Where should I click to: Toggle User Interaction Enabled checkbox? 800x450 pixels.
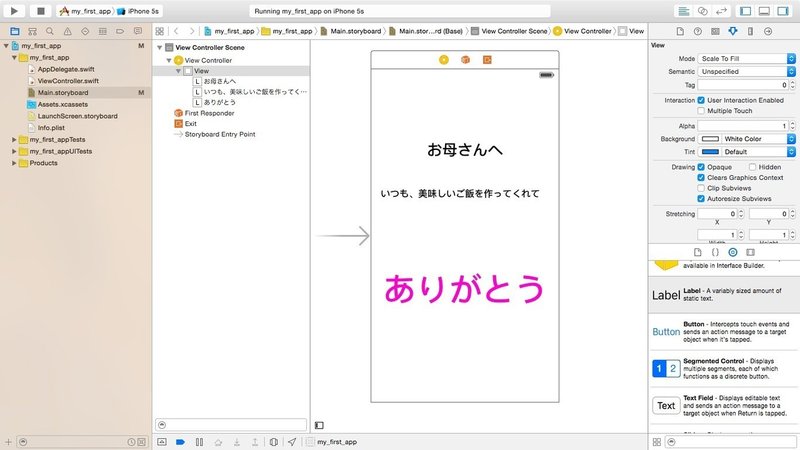pos(701,100)
